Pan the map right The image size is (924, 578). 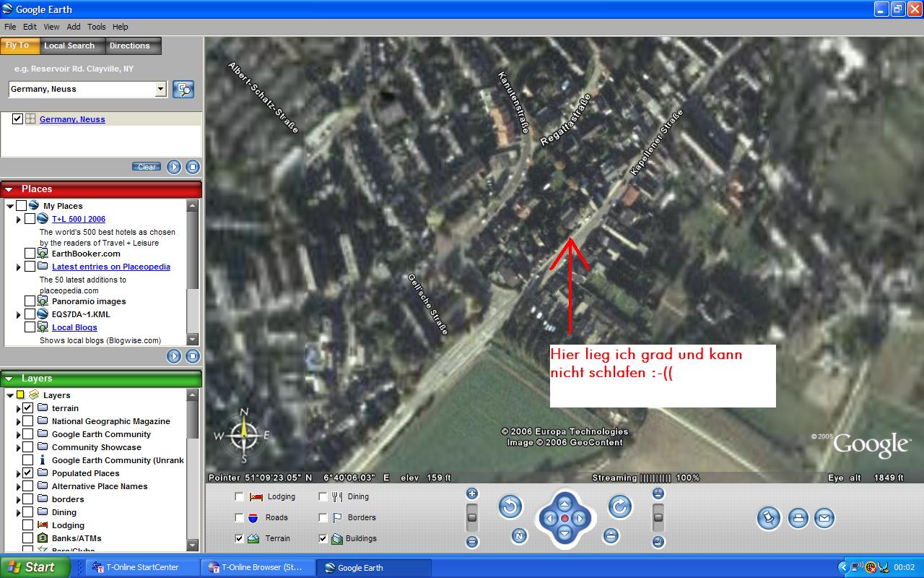[580, 518]
